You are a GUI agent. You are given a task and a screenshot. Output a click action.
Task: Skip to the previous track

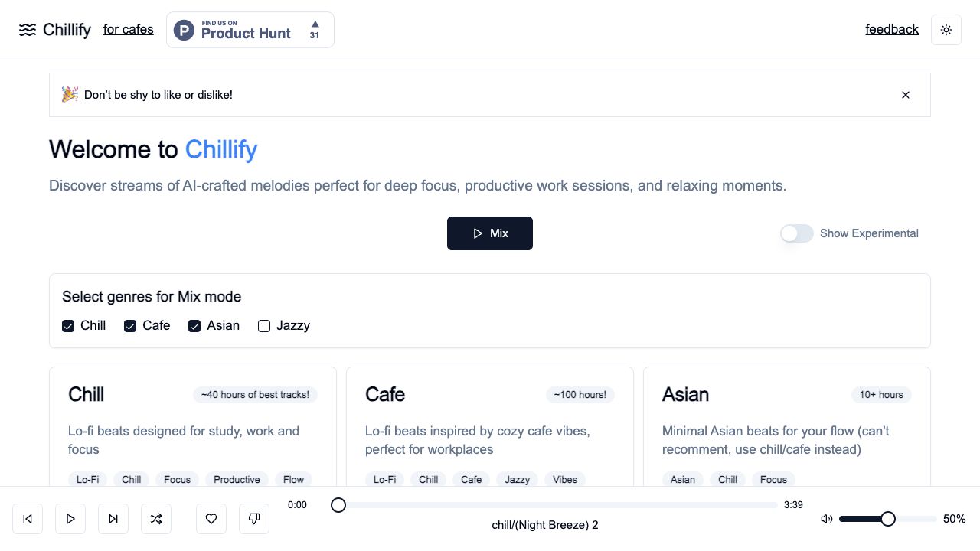click(x=28, y=519)
